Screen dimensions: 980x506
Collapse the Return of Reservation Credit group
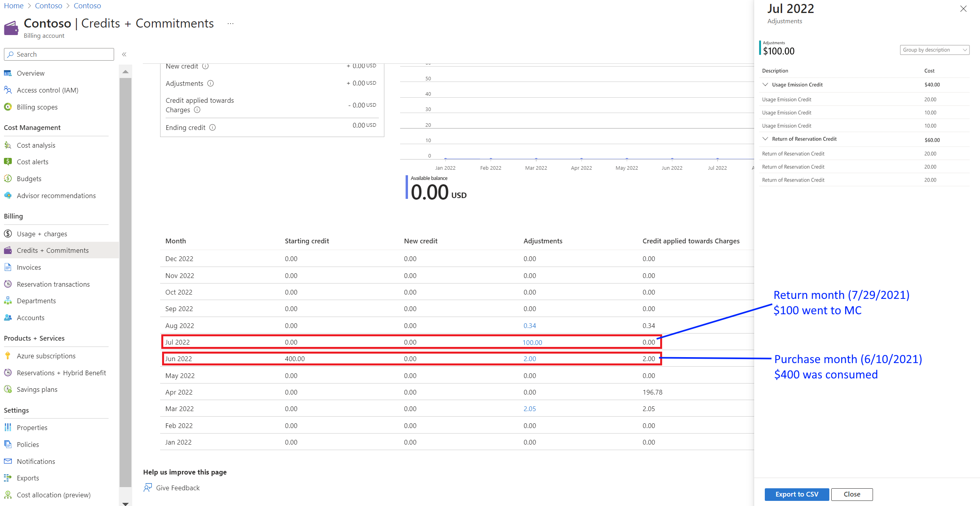(765, 139)
